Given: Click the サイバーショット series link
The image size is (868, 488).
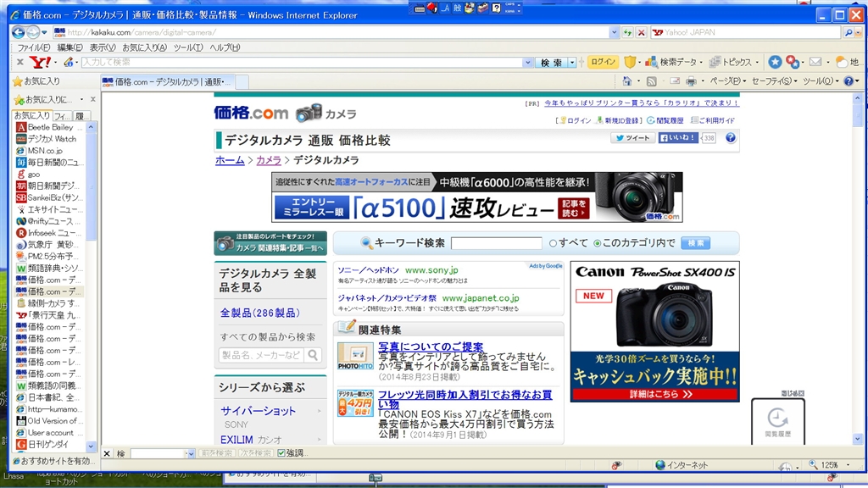Looking at the screenshot, I should [x=258, y=411].
